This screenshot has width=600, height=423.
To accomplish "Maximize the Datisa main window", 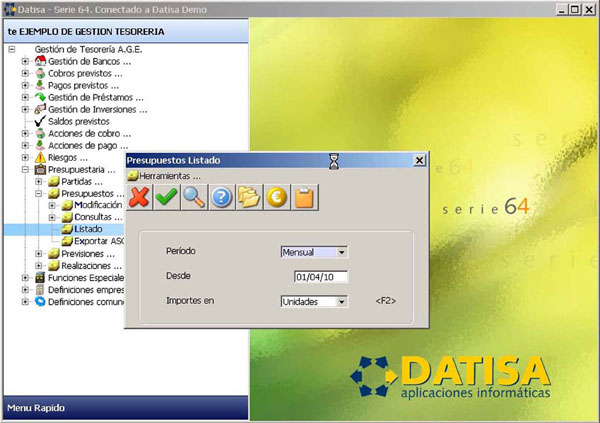I will [575, 10].
